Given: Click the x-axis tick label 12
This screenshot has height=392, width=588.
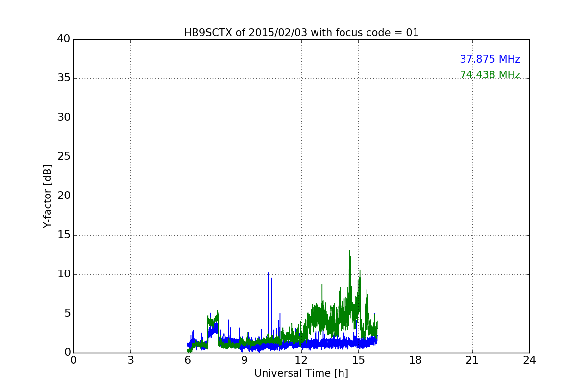Looking at the screenshot, I should coord(301,360).
